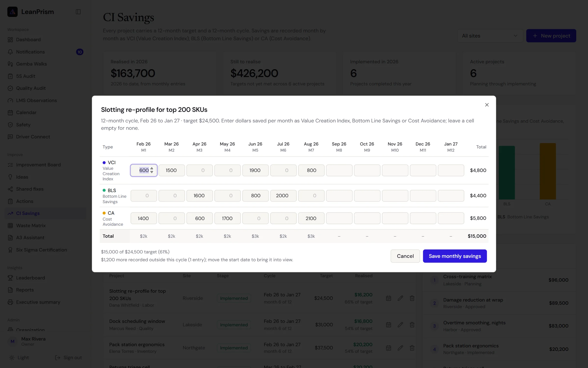Close the Slotting re-profile dialog
588x368 pixels.
[487, 105]
